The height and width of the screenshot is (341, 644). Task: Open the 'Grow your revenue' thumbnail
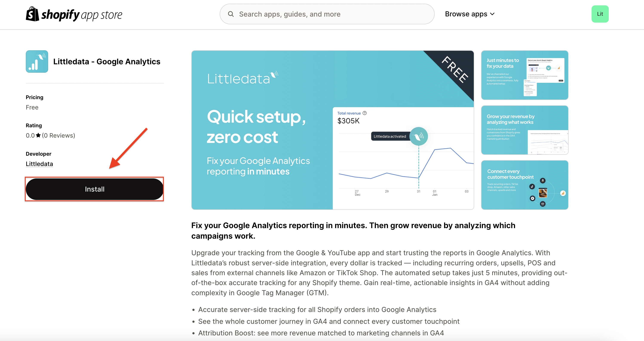click(x=525, y=130)
